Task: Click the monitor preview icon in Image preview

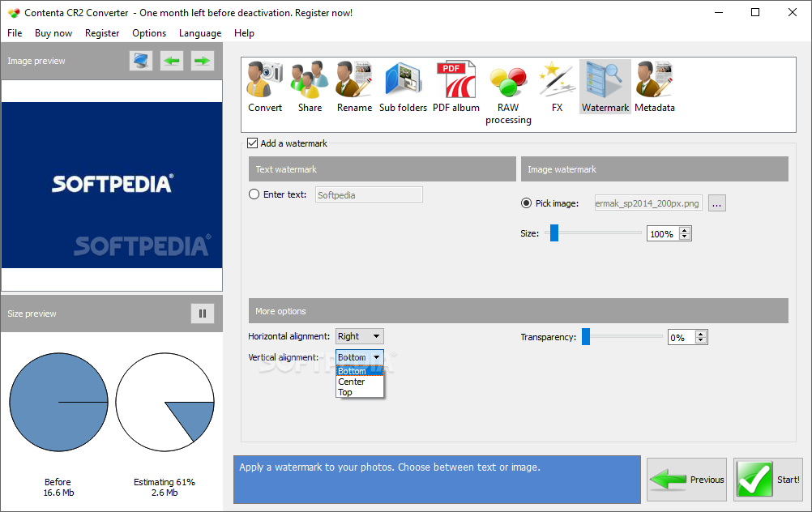Action: (x=141, y=61)
